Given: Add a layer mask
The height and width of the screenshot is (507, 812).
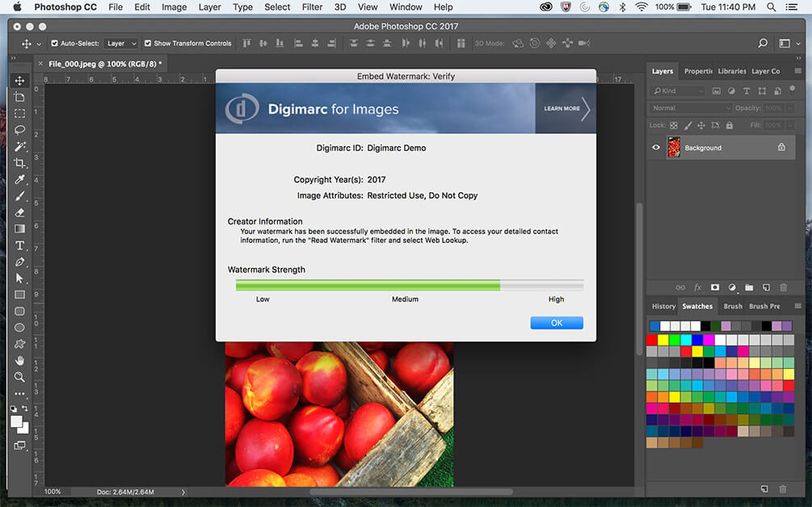Looking at the screenshot, I should click(715, 287).
